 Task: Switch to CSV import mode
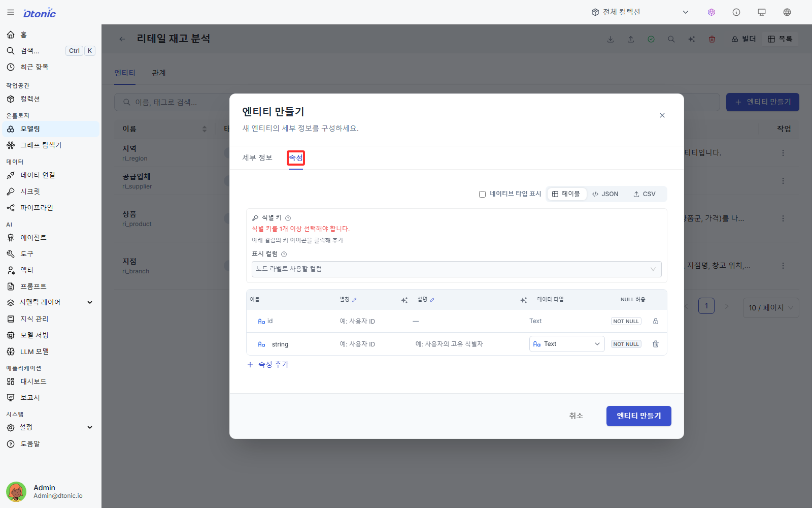pyautogui.click(x=645, y=194)
